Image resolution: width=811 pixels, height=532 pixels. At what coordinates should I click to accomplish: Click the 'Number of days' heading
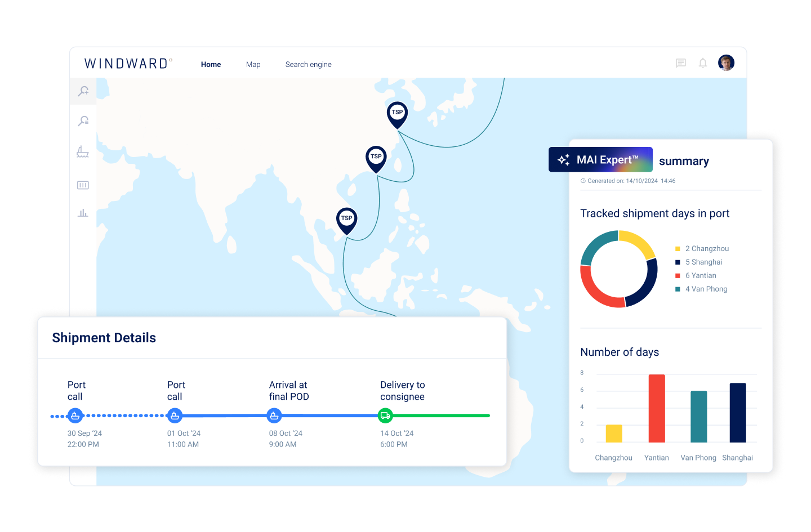click(620, 352)
